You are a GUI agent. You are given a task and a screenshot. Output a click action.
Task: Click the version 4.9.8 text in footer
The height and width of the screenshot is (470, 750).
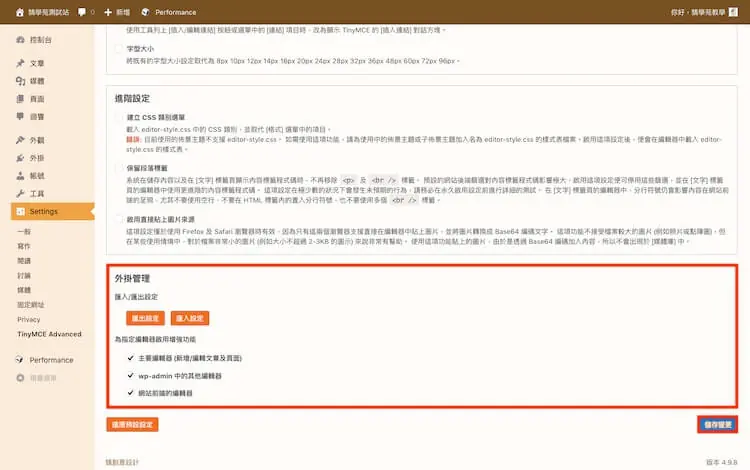tap(722, 462)
